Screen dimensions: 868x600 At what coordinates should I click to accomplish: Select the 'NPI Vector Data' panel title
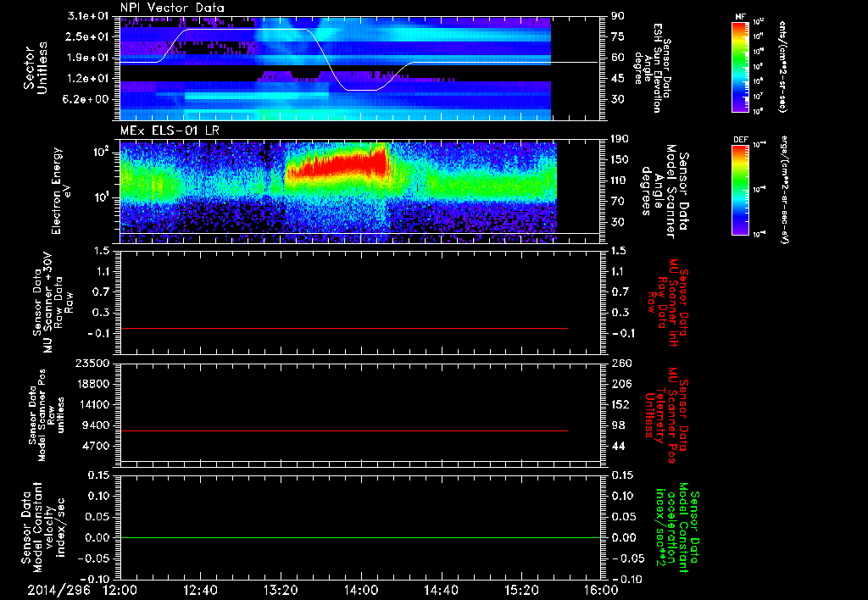coord(172,8)
